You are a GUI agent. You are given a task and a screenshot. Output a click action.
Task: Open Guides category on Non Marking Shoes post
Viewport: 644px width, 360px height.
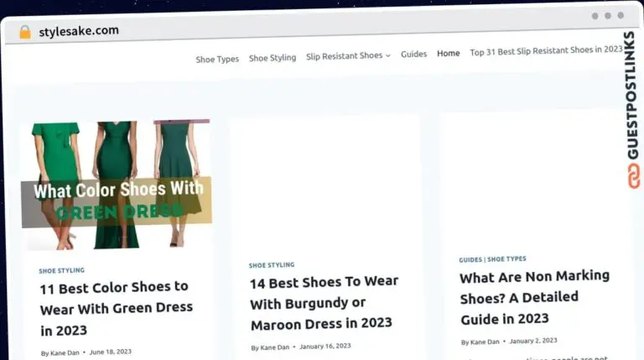pyautogui.click(x=470, y=260)
